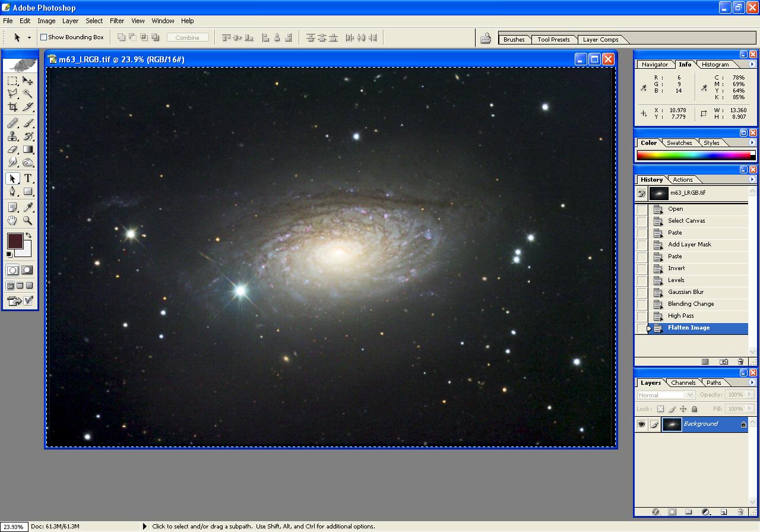Screen dimensions: 760x532
Task: Select the Crop tool
Action: (x=12, y=107)
